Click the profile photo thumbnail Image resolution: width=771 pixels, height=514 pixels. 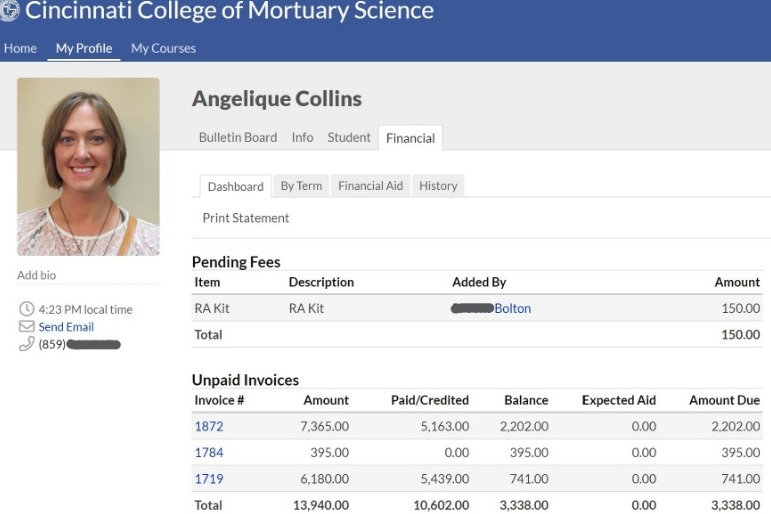[89, 167]
